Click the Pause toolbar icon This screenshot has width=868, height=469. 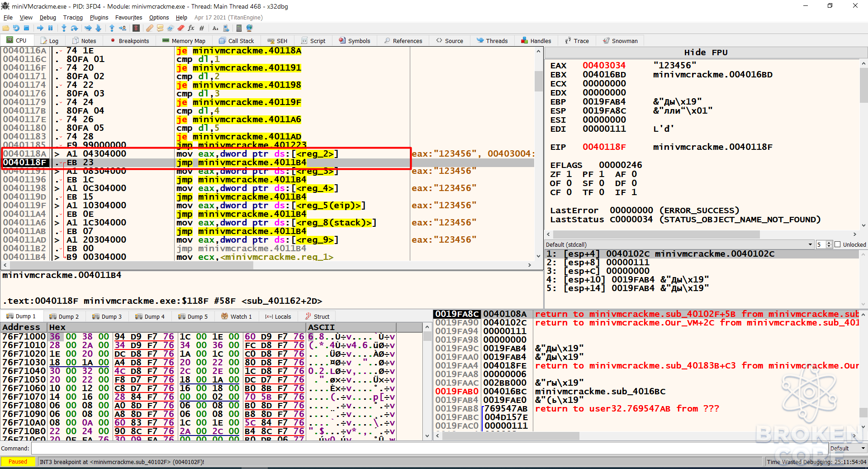click(51, 28)
